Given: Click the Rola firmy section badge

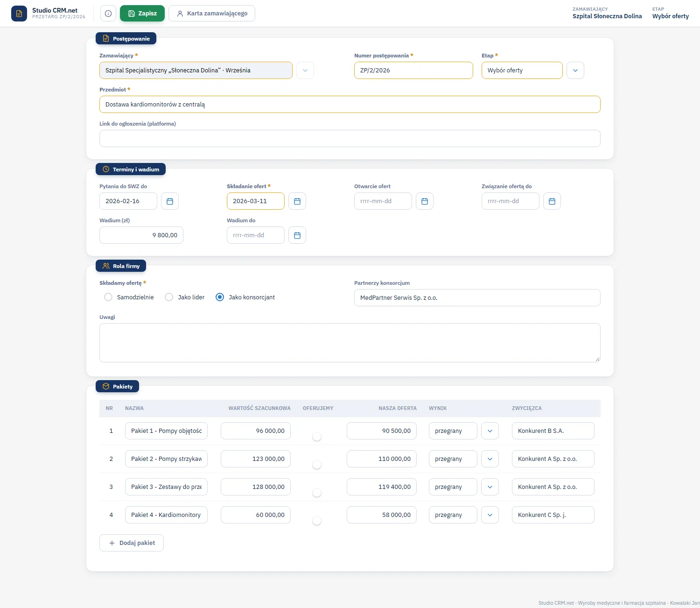Looking at the screenshot, I should [x=121, y=266].
